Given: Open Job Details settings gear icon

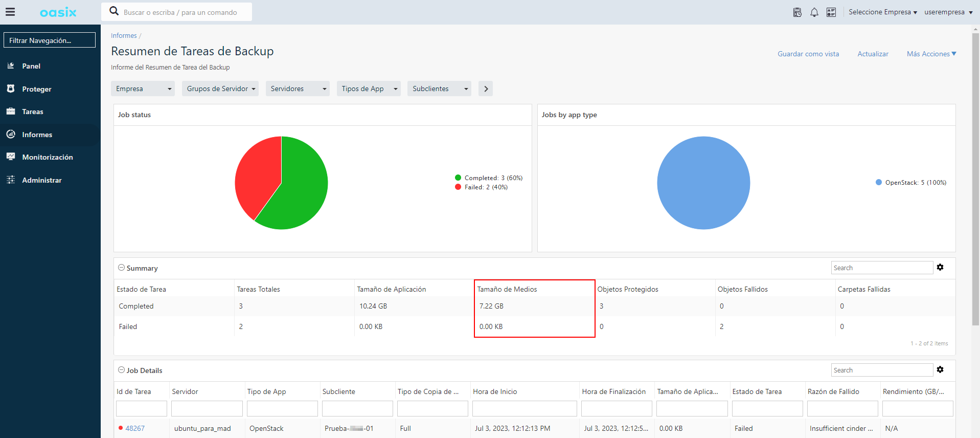Looking at the screenshot, I should 940,369.
